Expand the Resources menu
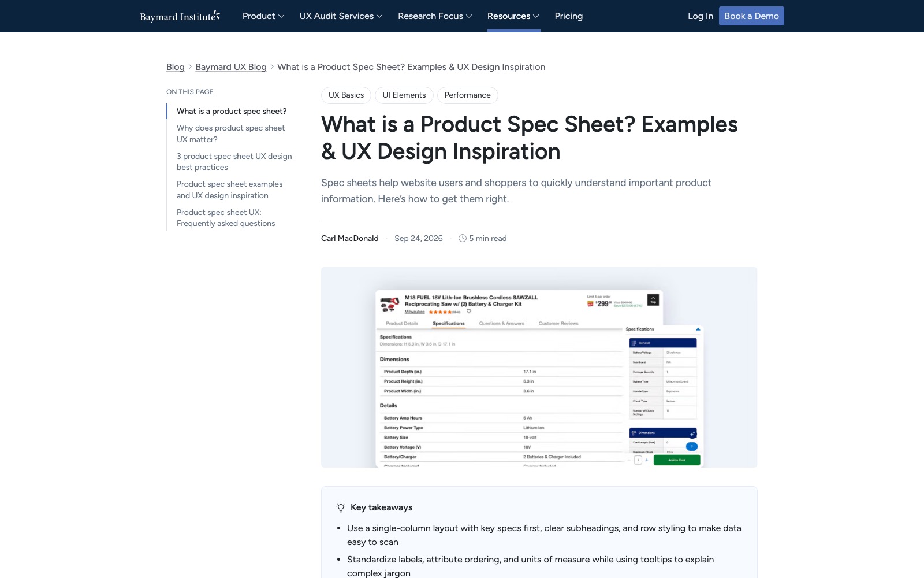The width and height of the screenshot is (924, 578). point(513,16)
